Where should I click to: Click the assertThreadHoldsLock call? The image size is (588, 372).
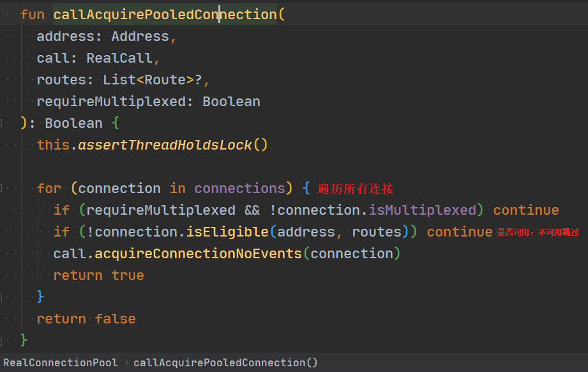click(x=165, y=145)
